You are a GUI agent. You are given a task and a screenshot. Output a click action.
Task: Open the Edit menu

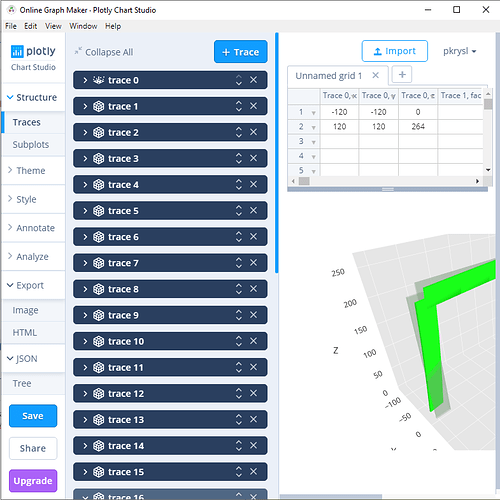(30, 26)
